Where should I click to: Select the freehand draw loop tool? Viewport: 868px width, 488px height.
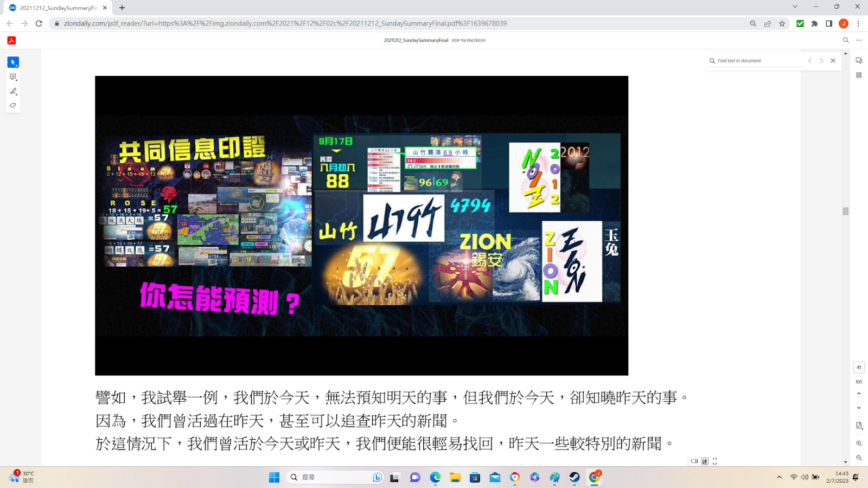pos(13,105)
